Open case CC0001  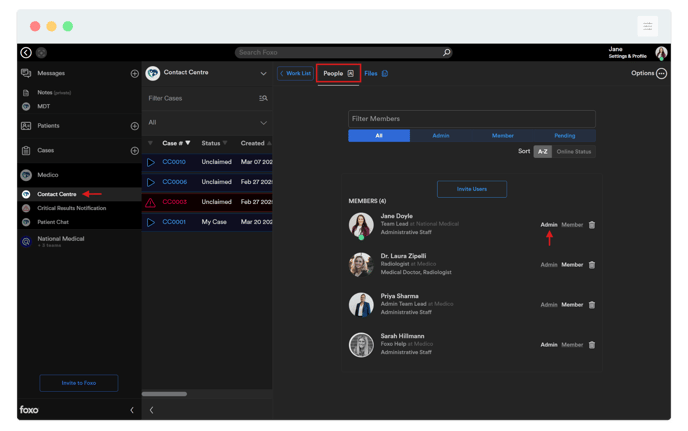[174, 222]
